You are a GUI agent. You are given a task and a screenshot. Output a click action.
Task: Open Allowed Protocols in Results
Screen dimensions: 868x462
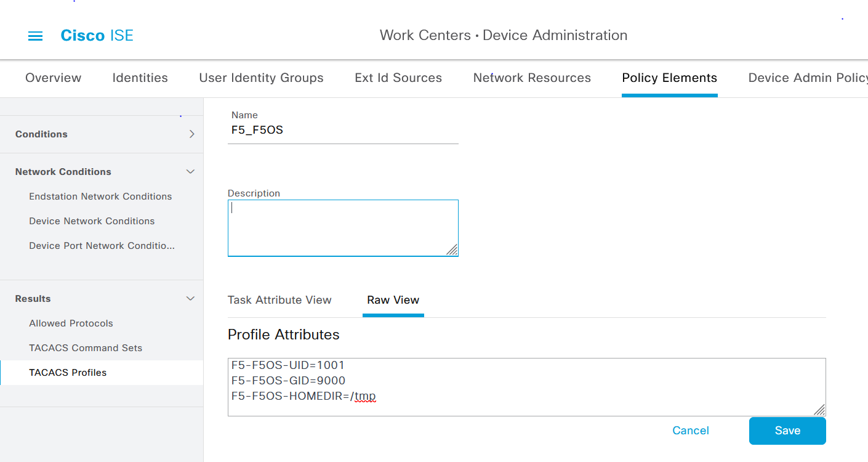tap(71, 323)
